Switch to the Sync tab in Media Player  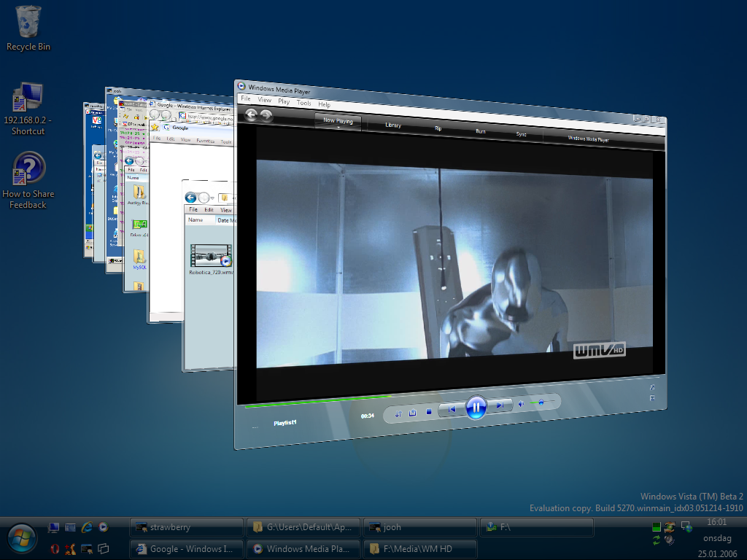(x=521, y=134)
